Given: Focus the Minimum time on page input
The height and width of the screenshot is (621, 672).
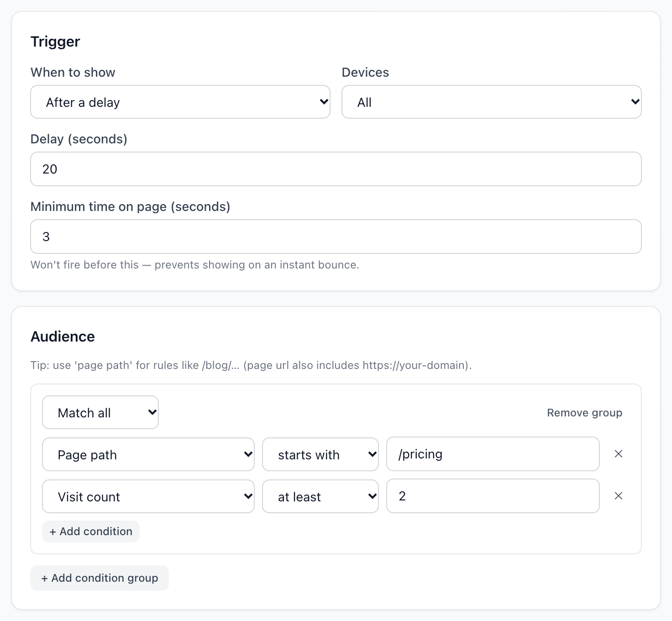Looking at the screenshot, I should pyautogui.click(x=336, y=237).
